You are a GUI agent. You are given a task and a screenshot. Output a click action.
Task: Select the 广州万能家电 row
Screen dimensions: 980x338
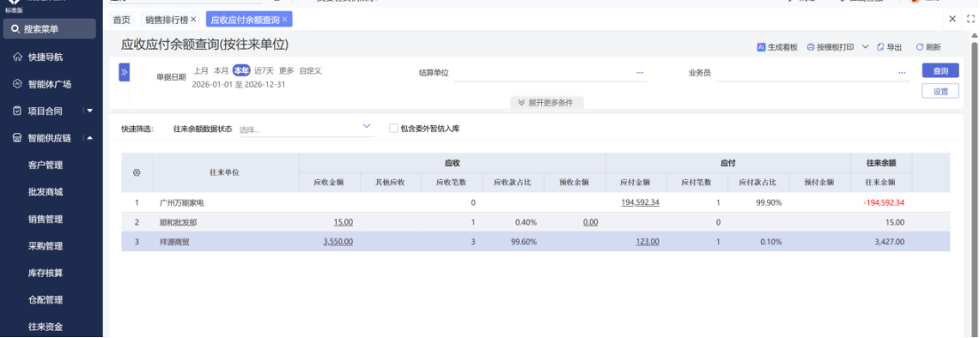point(536,202)
